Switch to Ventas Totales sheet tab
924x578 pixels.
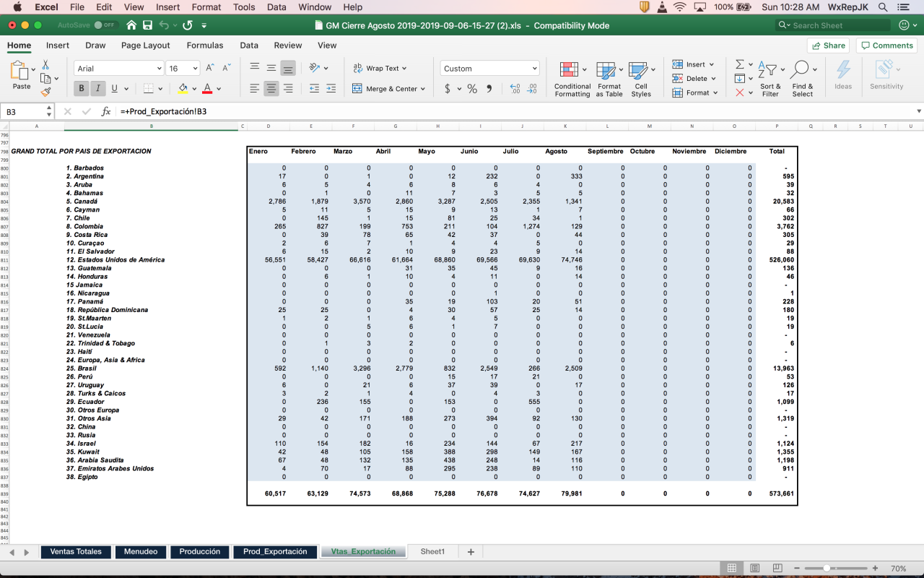[76, 551]
